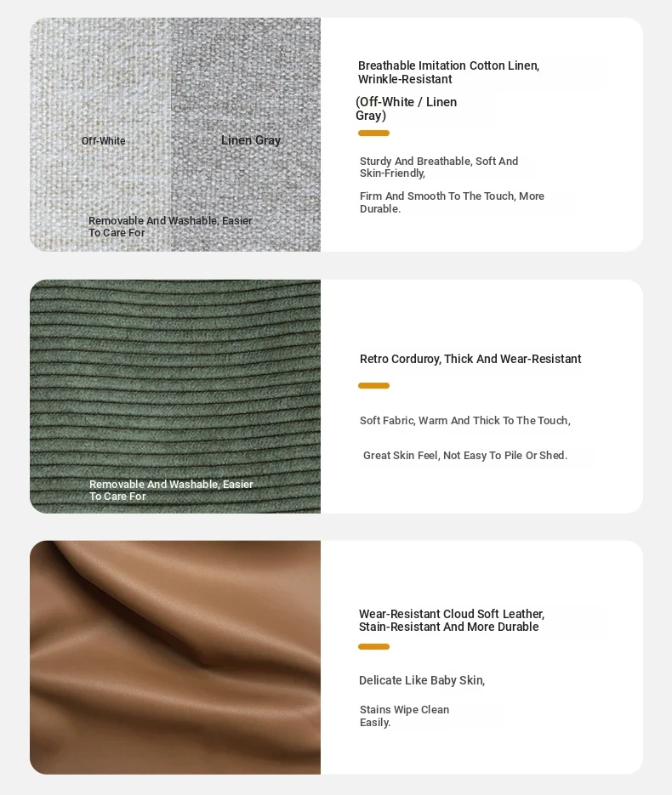This screenshot has height=795, width=672.
Task: Click Removable And Washable caption on linen
Action: (x=170, y=227)
